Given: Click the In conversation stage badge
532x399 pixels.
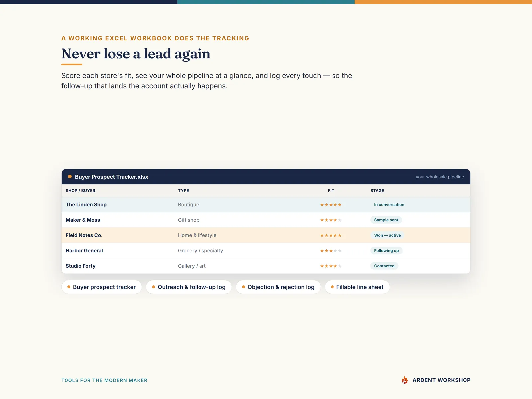Looking at the screenshot, I should click(389, 205).
